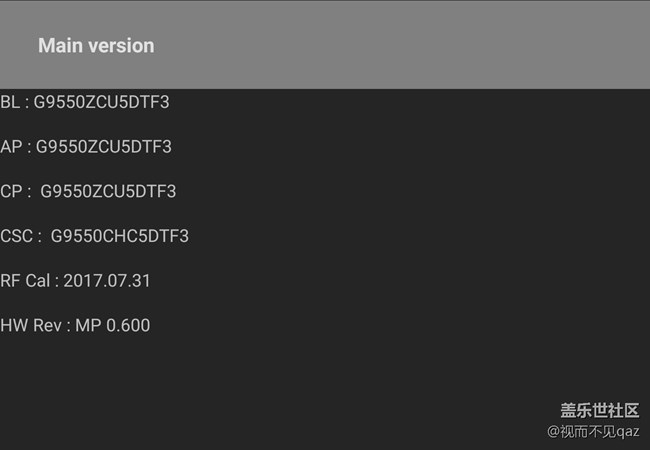This screenshot has height=450, width=650.
Task: Select the CP label
Action: (x=11, y=191)
